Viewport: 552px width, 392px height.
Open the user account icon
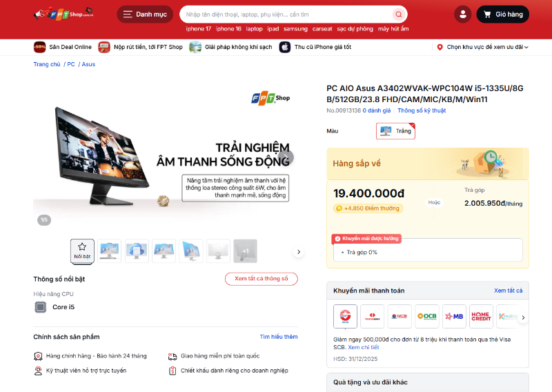point(463,14)
